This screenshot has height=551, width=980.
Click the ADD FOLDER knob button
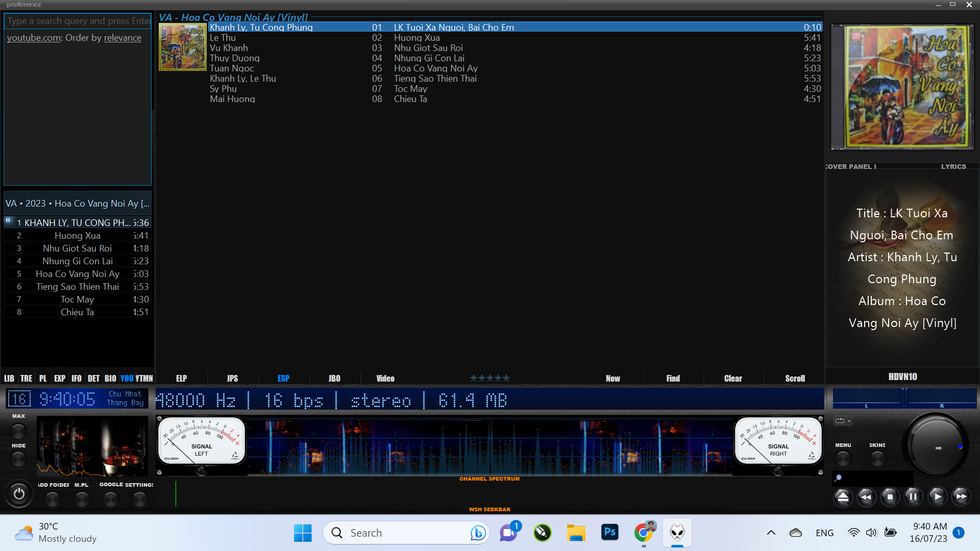(53, 499)
